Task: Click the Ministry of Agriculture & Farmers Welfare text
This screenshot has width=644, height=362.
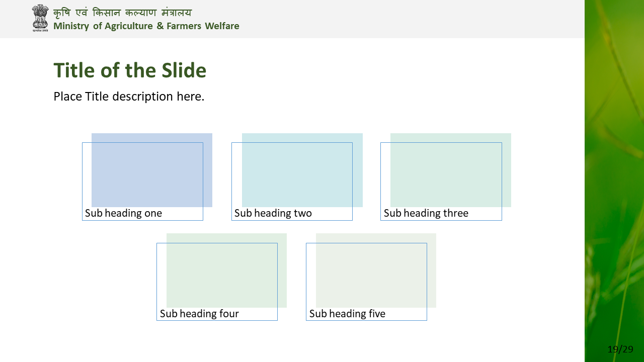Action: (x=146, y=26)
